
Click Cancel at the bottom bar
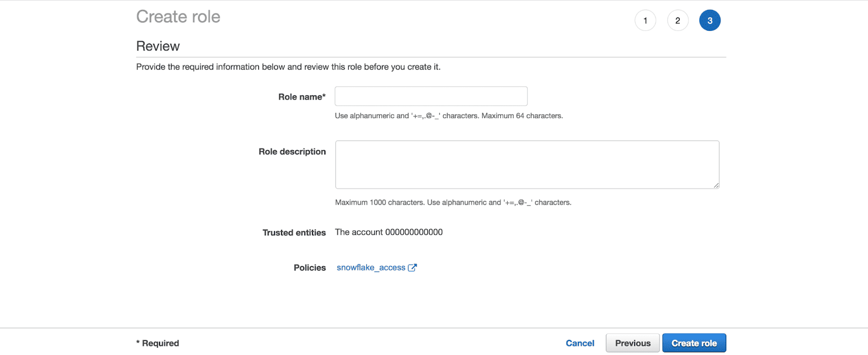click(x=579, y=343)
